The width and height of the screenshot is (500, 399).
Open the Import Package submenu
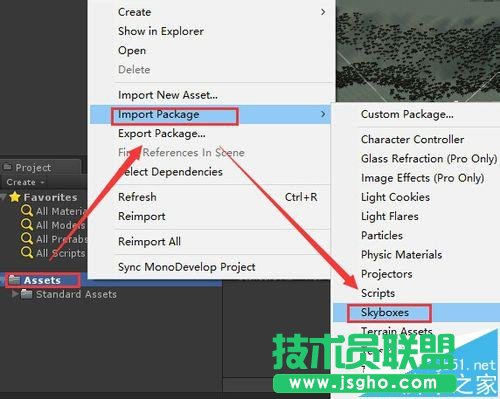[x=211, y=114]
